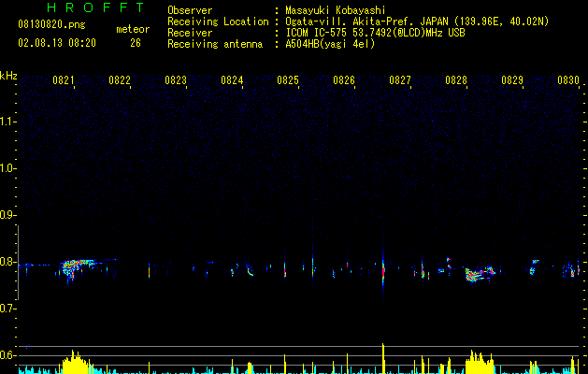Click the 0.6 kHz axis label
588x374 pixels.
pyautogui.click(x=7, y=355)
